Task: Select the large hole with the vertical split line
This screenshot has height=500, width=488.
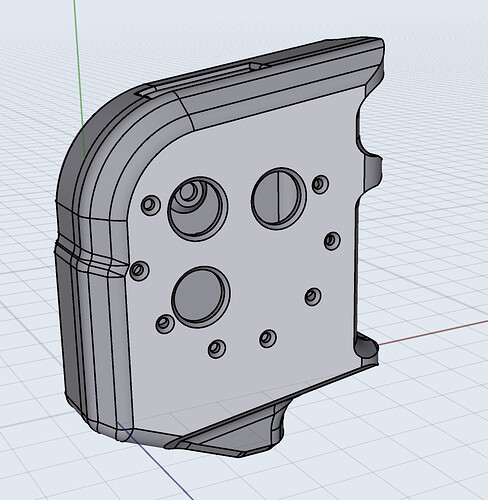Action: click(x=279, y=199)
